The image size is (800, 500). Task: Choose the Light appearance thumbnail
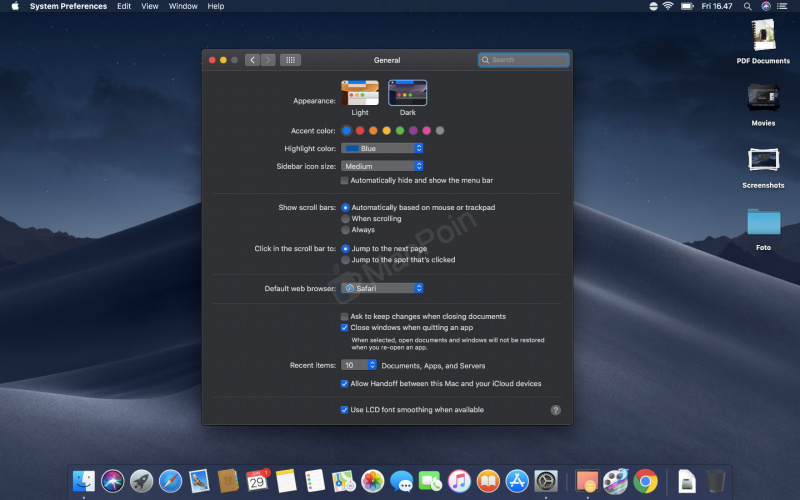tap(360, 93)
